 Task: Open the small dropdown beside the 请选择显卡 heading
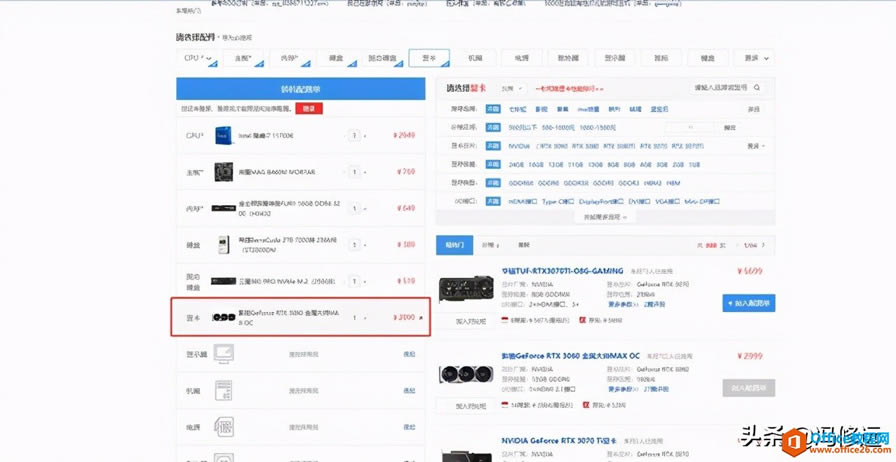512,89
